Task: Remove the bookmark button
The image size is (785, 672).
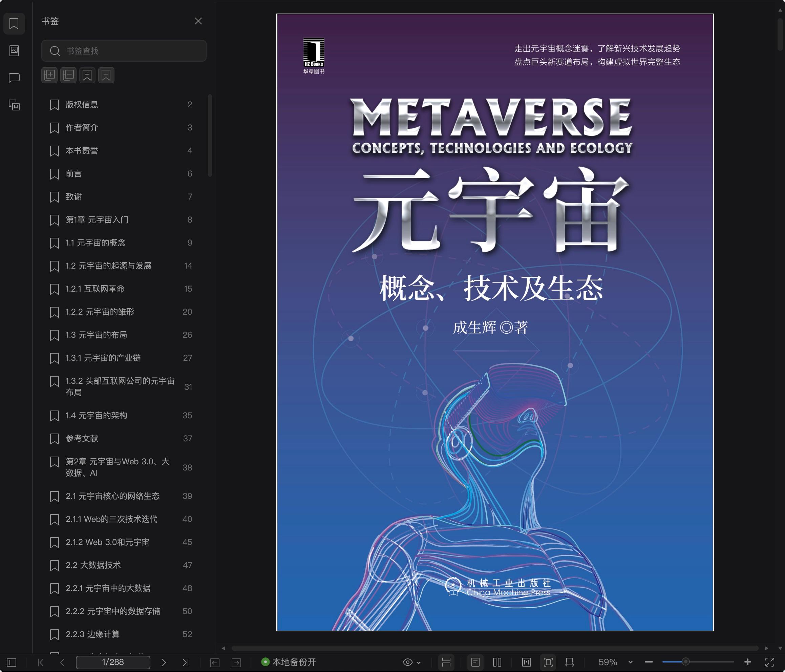Action: pyautogui.click(x=106, y=75)
